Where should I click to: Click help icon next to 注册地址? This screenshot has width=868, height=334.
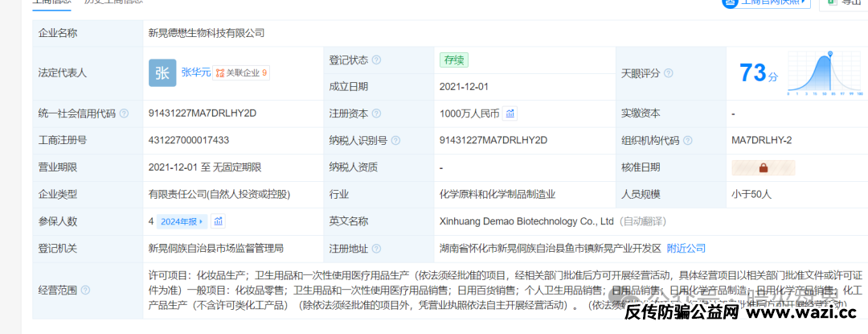coord(376,248)
